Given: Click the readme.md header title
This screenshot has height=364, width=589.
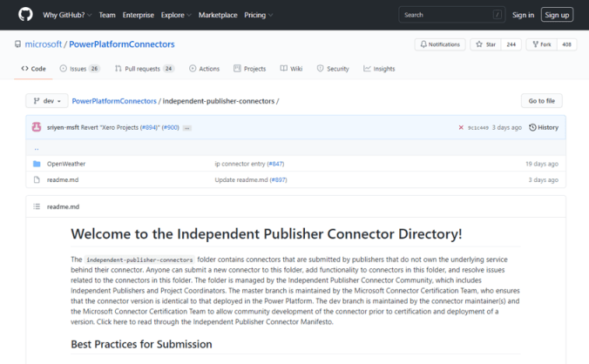Looking at the screenshot, I should pos(63,206).
